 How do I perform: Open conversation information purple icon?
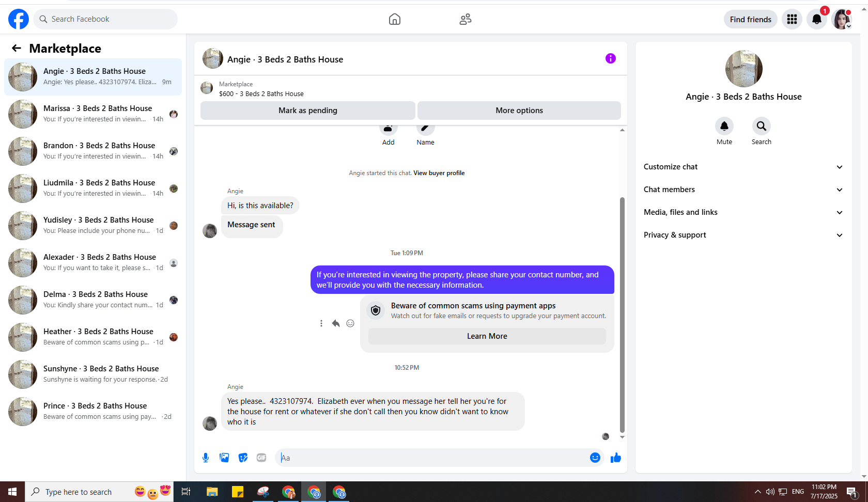coord(611,58)
